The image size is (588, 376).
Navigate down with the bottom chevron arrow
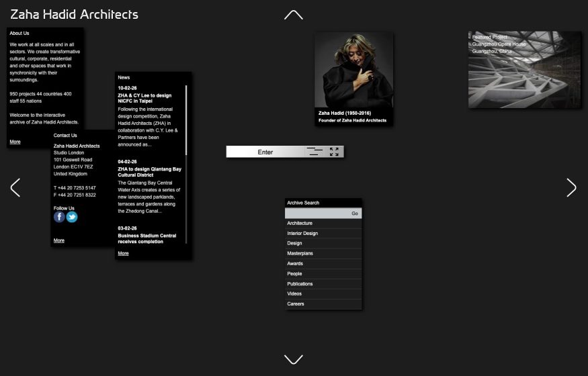click(x=294, y=359)
